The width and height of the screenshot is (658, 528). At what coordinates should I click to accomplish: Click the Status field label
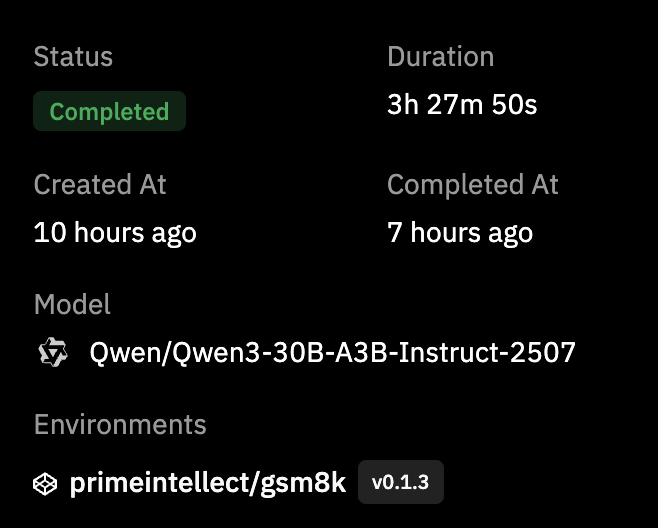[x=73, y=57]
